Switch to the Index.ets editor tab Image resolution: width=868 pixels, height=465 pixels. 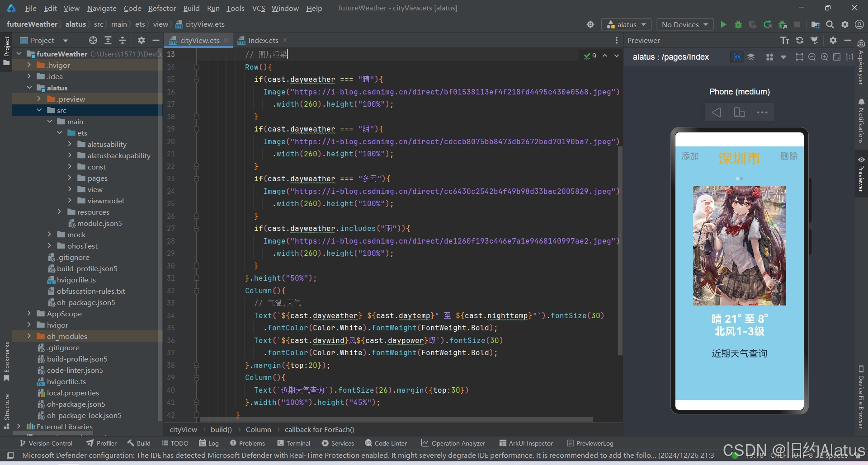263,40
